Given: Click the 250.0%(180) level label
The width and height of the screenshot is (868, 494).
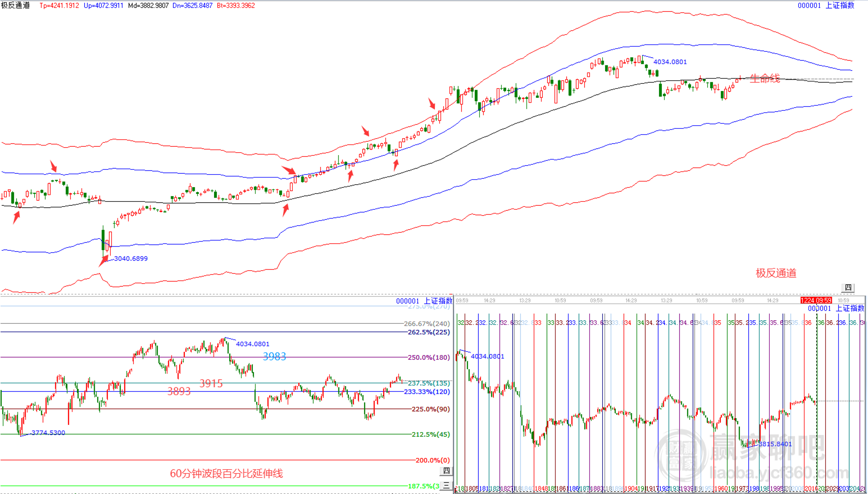Looking at the screenshot, I should click(429, 357).
